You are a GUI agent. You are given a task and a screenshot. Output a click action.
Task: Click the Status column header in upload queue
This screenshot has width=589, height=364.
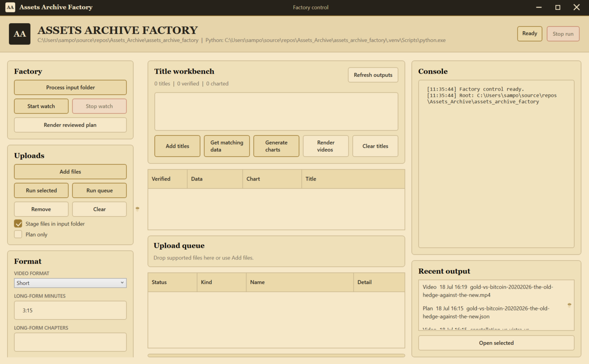pyautogui.click(x=173, y=282)
